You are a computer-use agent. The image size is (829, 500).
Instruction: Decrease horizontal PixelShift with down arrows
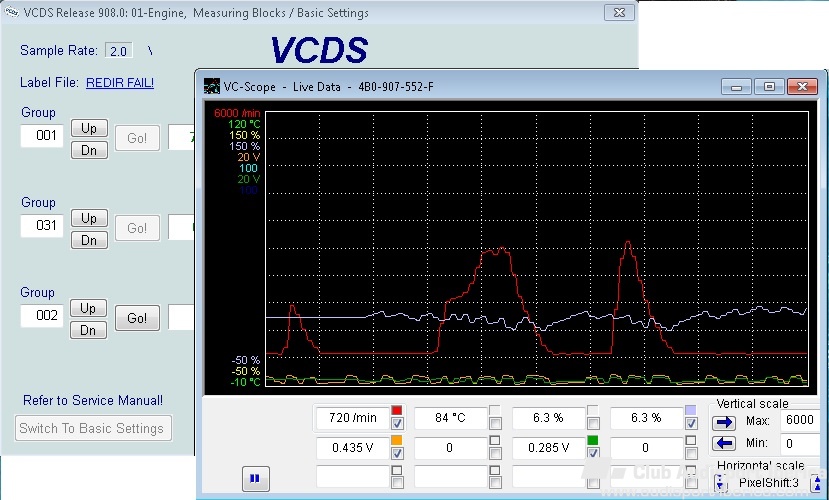coord(720,482)
